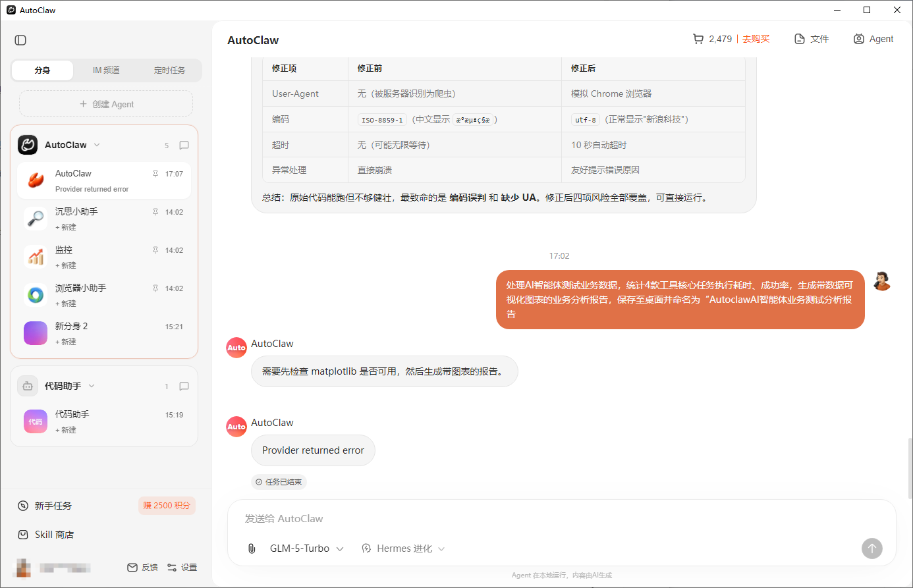The width and height of the screenshot is (913, 588).
Task: Open 反馈 feedback
Action: (142, 567)
